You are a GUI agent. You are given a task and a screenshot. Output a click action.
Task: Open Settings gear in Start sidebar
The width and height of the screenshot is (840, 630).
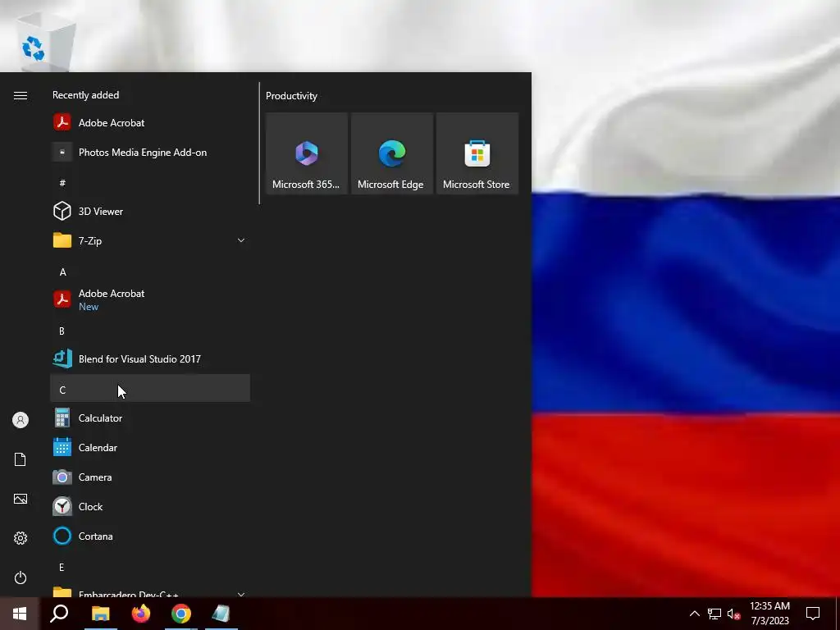click(x=21, y=538)
